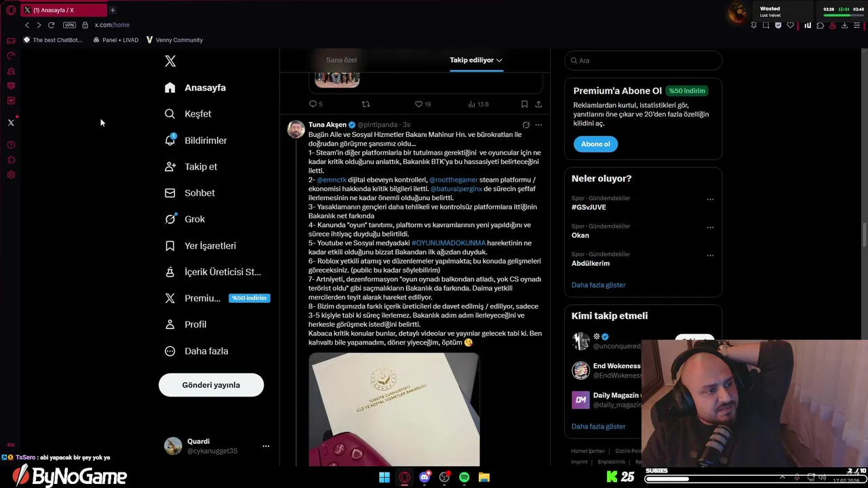The image size is (868, 488).
Task: Click Hizmet Şartları footer link
Action: point(588,451)
